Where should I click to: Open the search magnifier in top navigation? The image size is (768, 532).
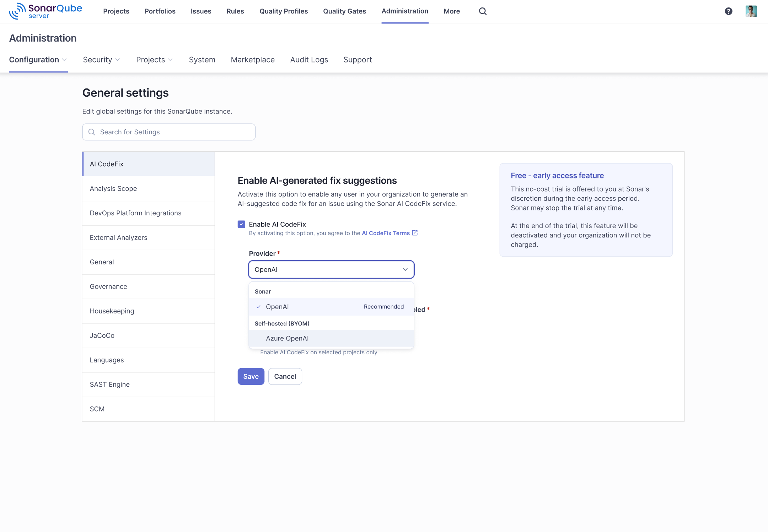pos(483,11)
